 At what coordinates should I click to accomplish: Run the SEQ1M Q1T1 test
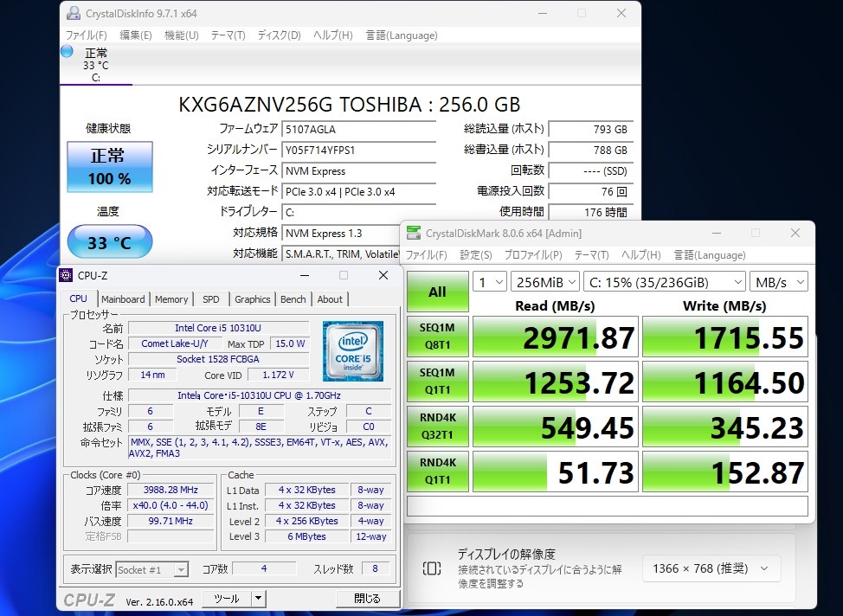click(x=438, y=382)
